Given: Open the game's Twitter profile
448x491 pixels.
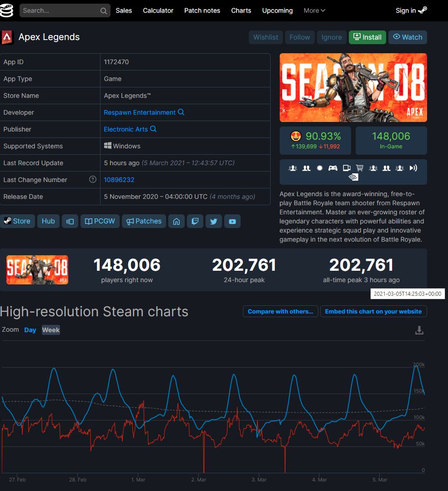Looking at the screenshot, I should coord(214,221).
